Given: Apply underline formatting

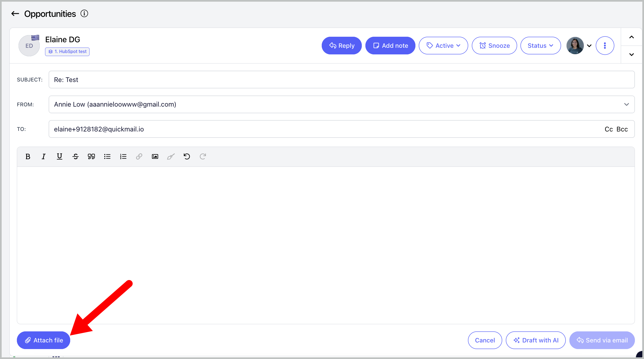Looking at the screenshot, I should pos(59,157).
